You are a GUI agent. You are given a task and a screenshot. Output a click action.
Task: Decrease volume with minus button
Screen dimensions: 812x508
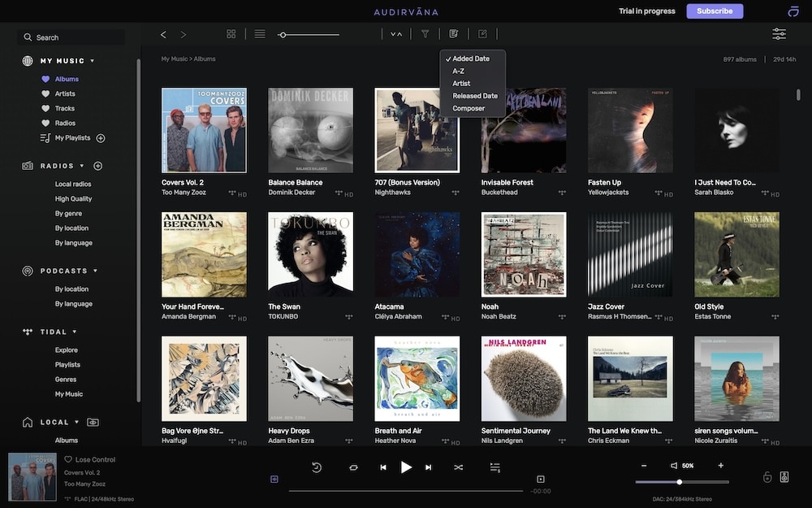(644, 466)
